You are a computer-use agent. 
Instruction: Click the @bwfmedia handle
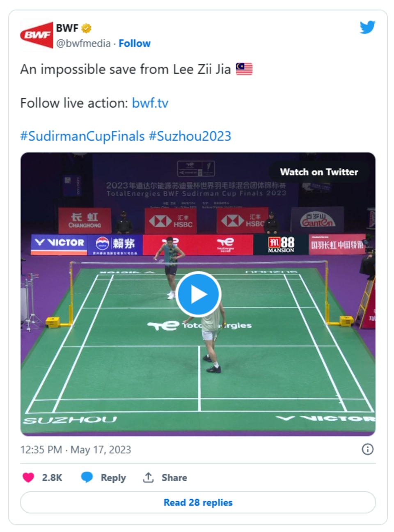click(x=83, y=44)
